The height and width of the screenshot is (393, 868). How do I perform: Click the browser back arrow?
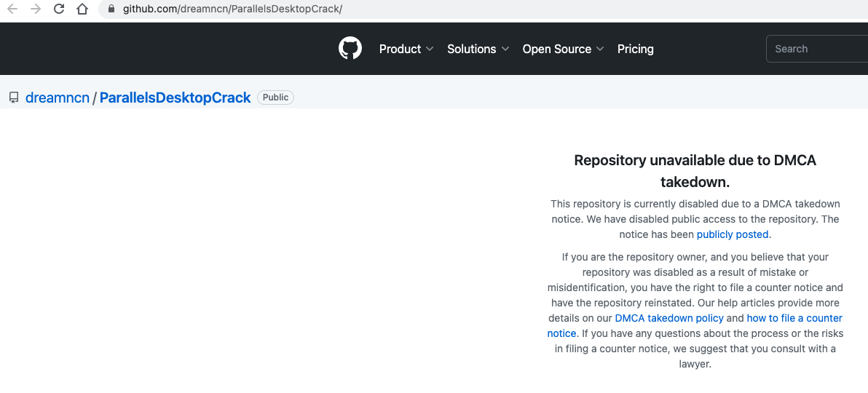coord(12,9)
